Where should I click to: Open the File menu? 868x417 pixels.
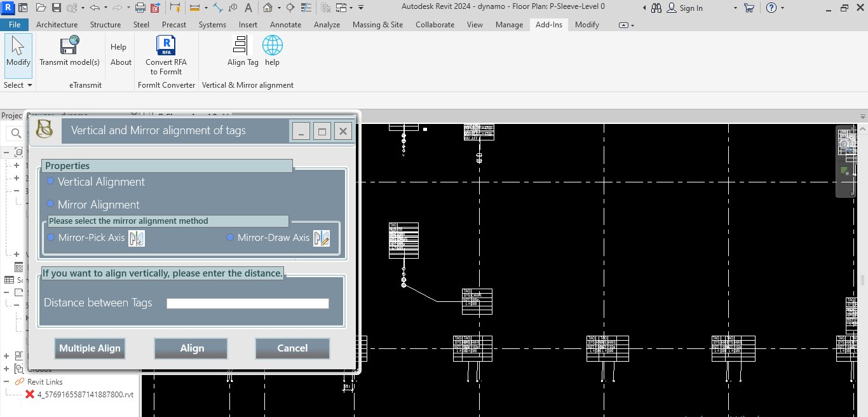point(15,25)
